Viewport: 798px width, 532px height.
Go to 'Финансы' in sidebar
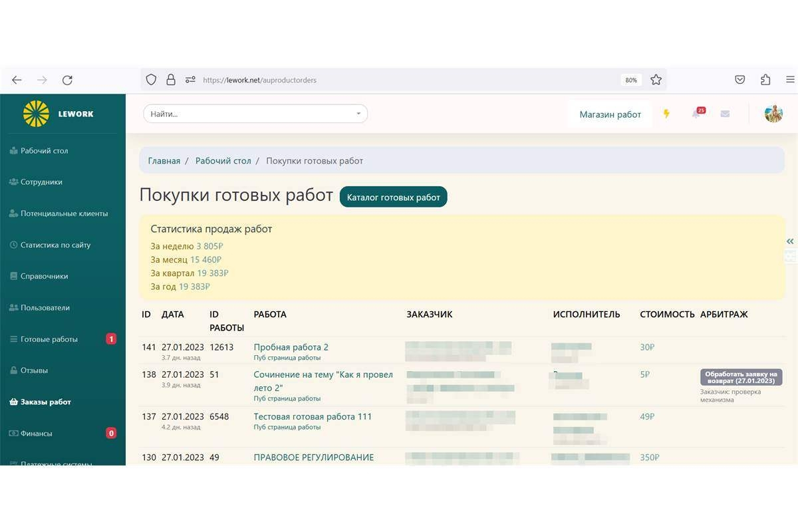[x=36, y=434]
